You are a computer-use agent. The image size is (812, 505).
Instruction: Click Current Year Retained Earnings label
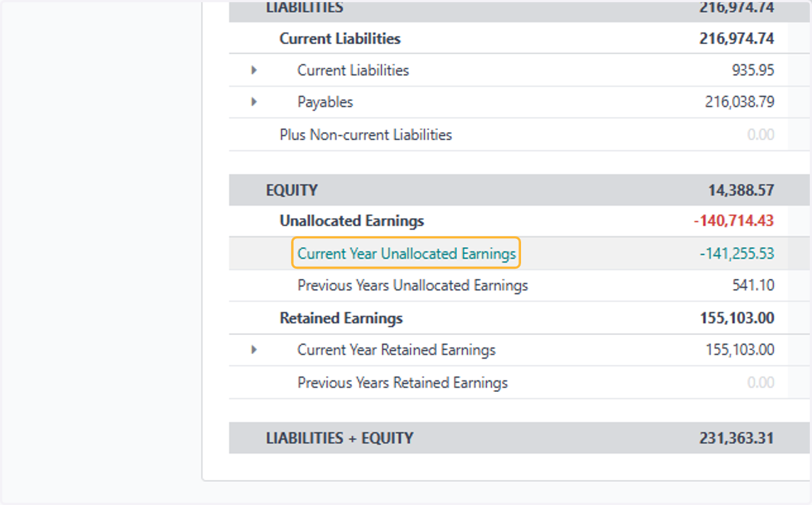point(397,350)
